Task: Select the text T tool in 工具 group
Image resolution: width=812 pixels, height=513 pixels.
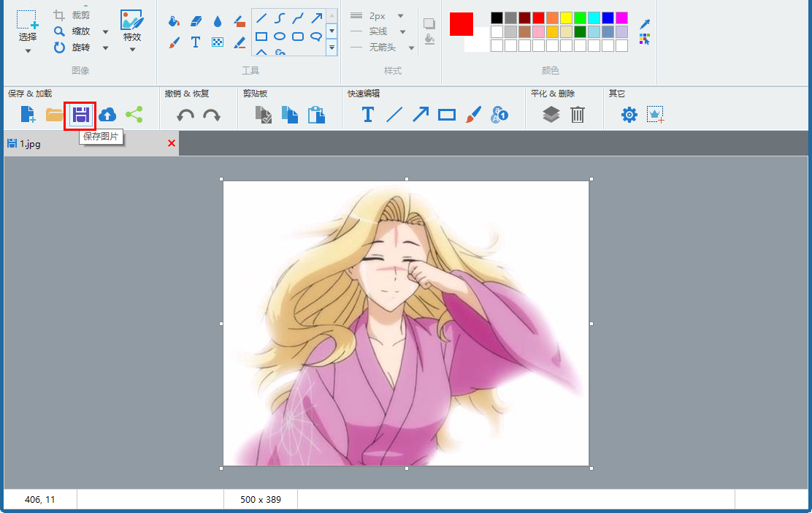Action: click(196, 42)
